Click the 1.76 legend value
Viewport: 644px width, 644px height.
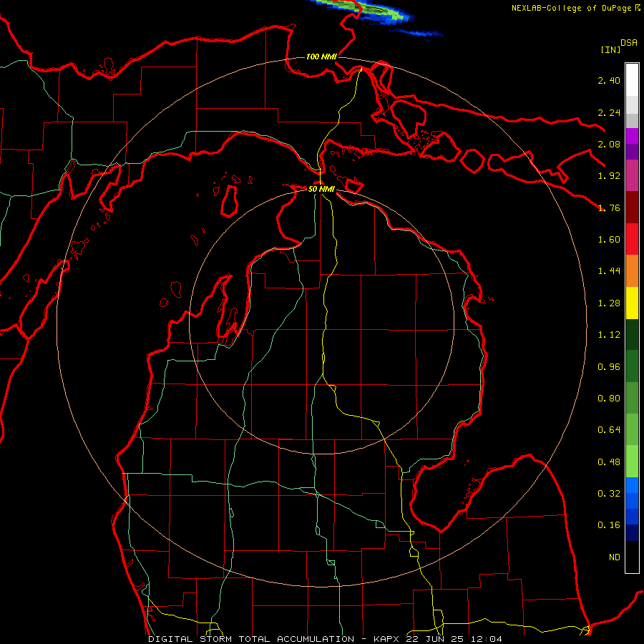609,208
